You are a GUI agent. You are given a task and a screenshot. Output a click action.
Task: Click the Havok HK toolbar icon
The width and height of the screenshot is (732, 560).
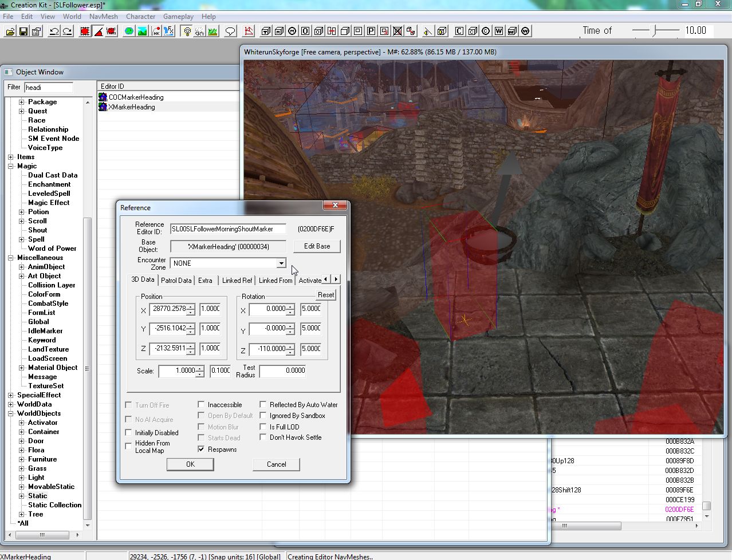pos(155,31)
